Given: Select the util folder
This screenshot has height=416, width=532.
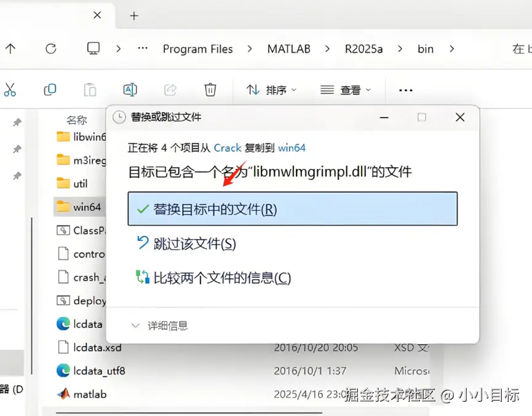Looking at the screenshot, I should [x=72, y=183].
